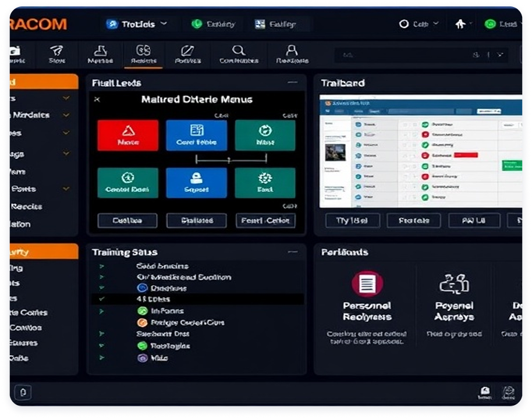Expand the Ports entry in the left sidebar
This screenshot has height=419, width=532.
pos(66,189)
